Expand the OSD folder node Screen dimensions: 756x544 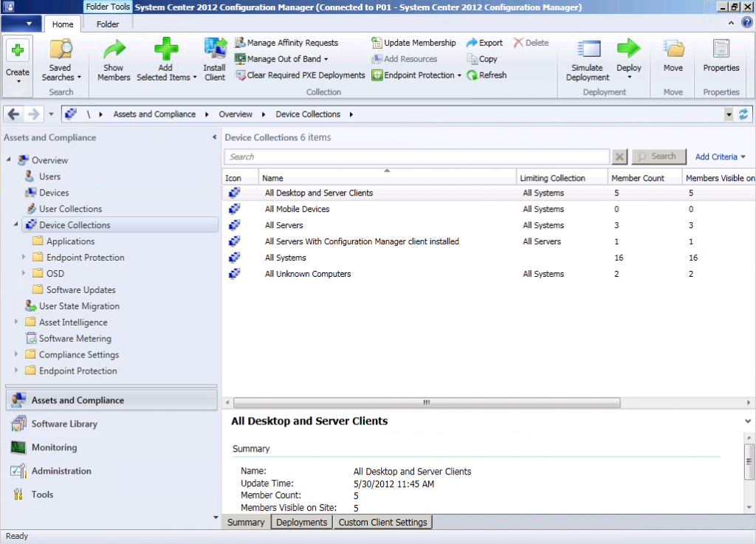pyautogui.click(x=23, y=272)
